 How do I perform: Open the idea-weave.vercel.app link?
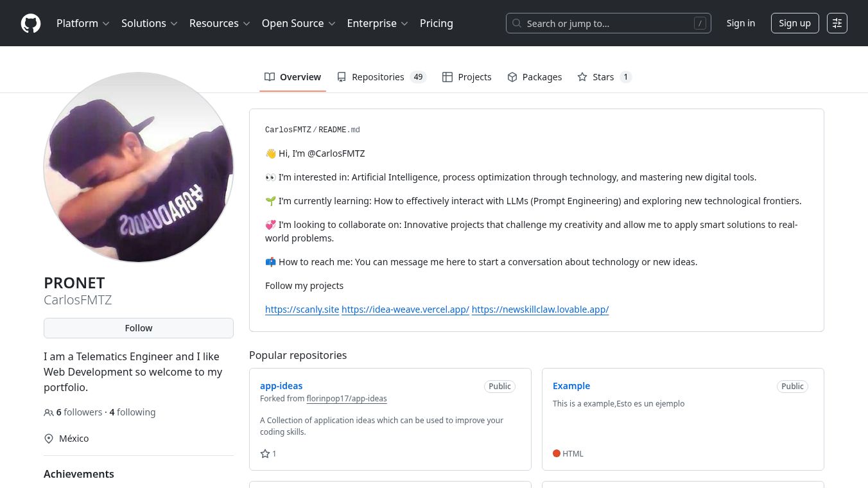[405, 309]
